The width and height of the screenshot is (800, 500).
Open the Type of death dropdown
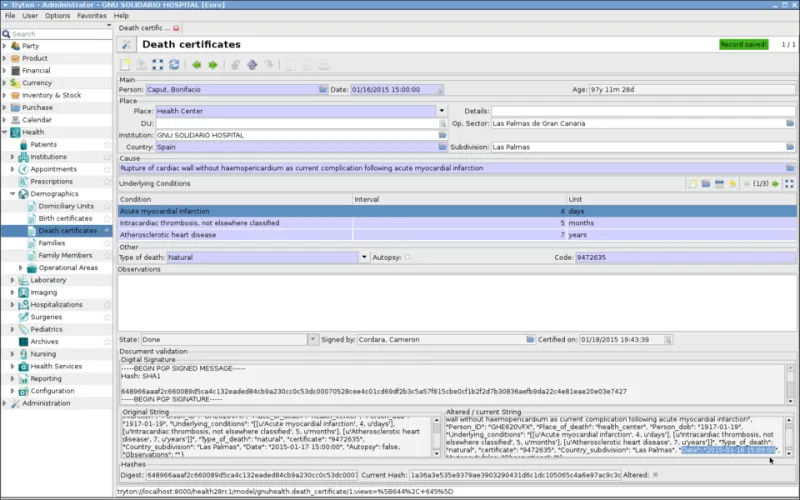pos(364,257)
